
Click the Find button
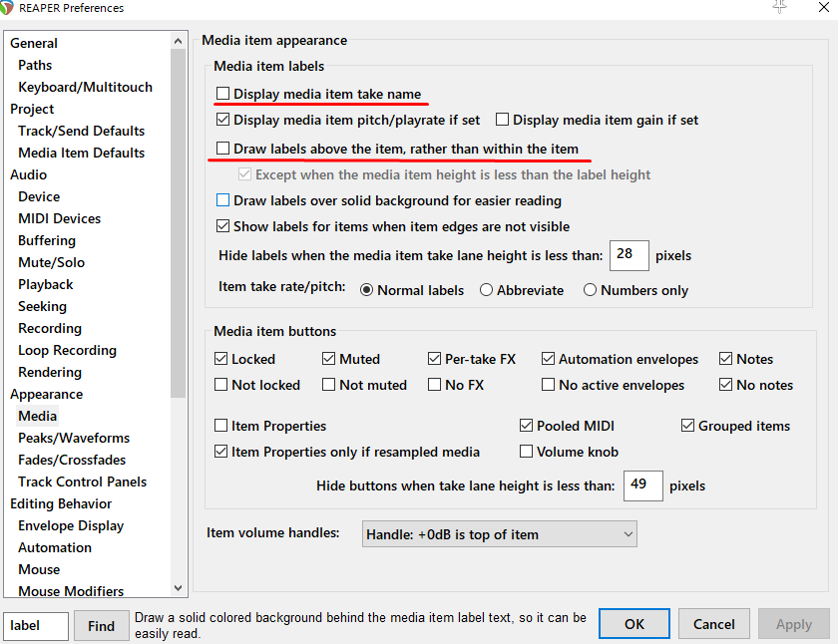point(101,625)
